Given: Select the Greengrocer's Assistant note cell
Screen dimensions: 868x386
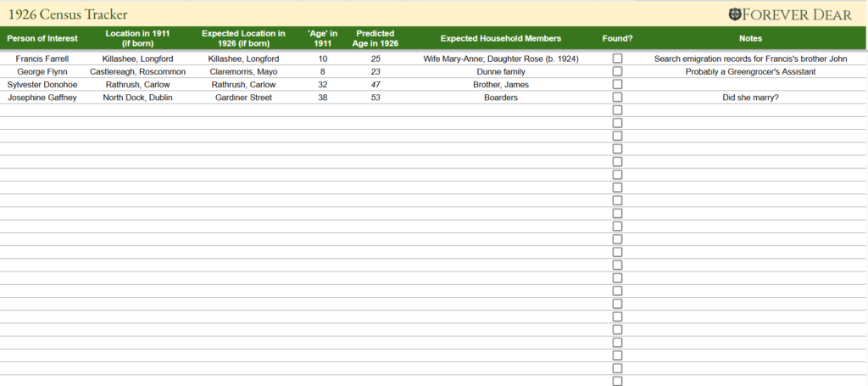Looking at the screenshot, I should pos(750,72).
